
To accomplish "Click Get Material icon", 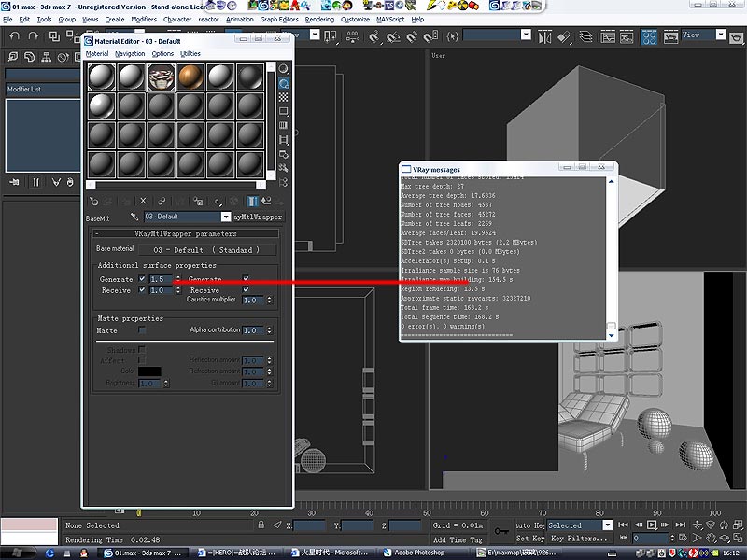I will pos(94,202).
